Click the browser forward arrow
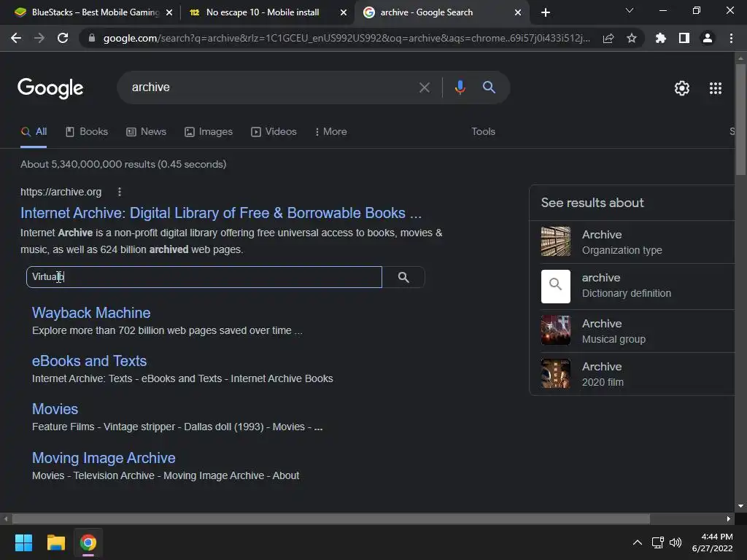The height and width of the screenshot is (560, 747). (x=39, y=38)
